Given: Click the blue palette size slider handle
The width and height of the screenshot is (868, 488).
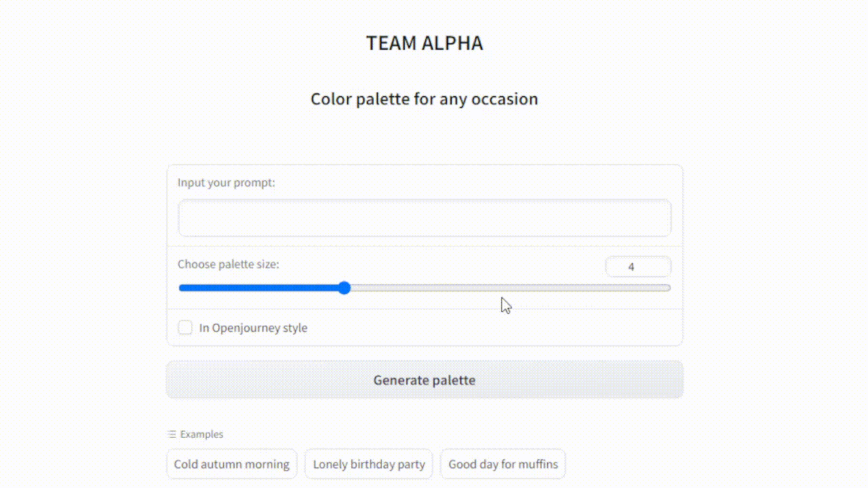Looking at the screenshot, I should (x=344, y=288).
